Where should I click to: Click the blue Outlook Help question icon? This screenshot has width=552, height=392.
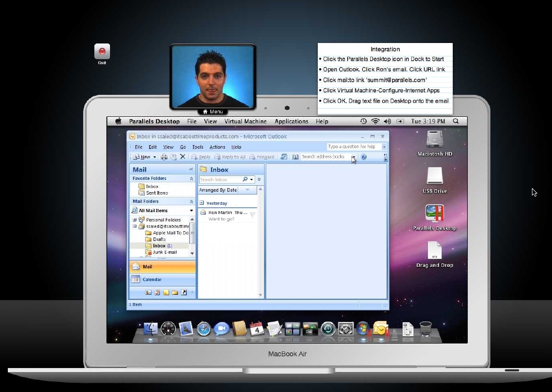pyautogui.click(x=364, y=157)
